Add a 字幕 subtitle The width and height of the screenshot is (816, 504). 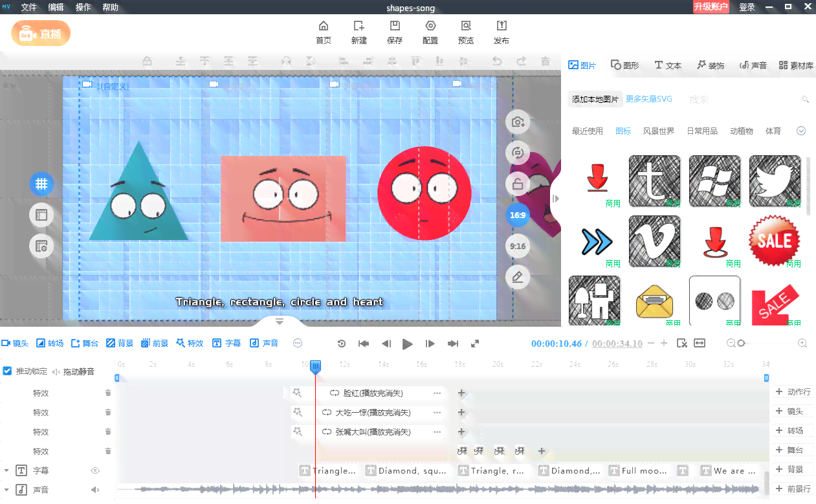[x=226, y=344]
